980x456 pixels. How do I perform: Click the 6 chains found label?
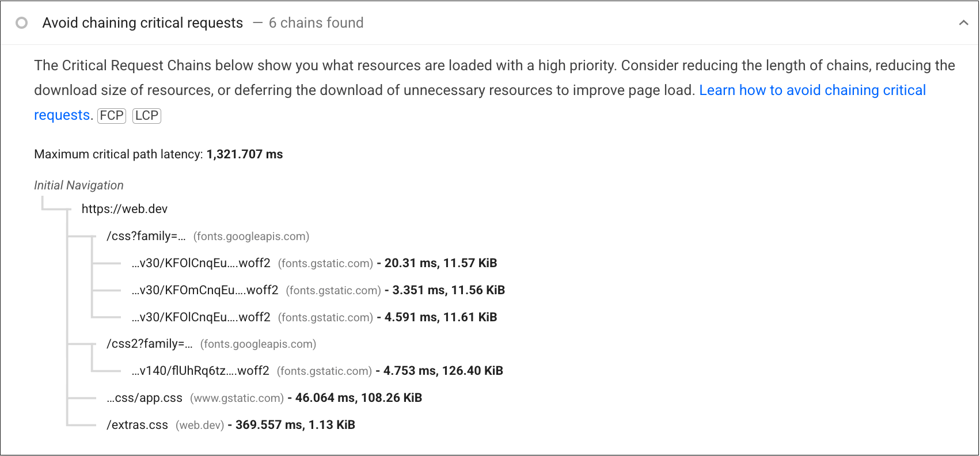(316, 23)
